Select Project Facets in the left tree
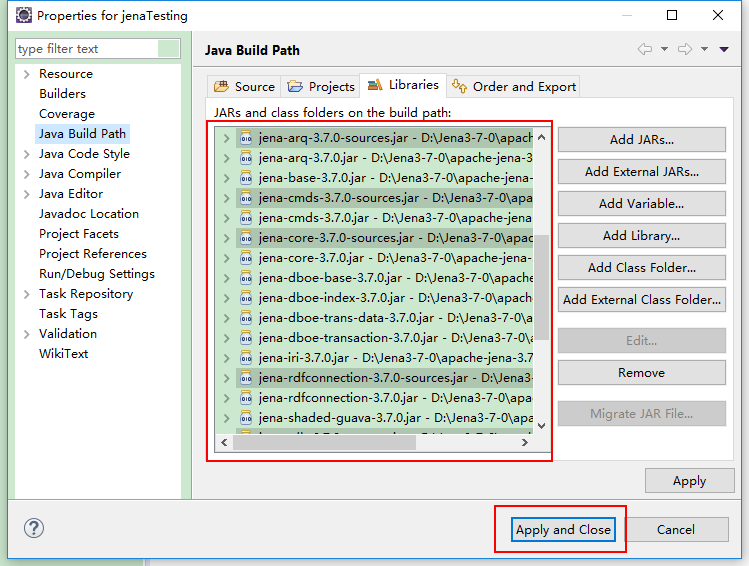 point(78,234)
